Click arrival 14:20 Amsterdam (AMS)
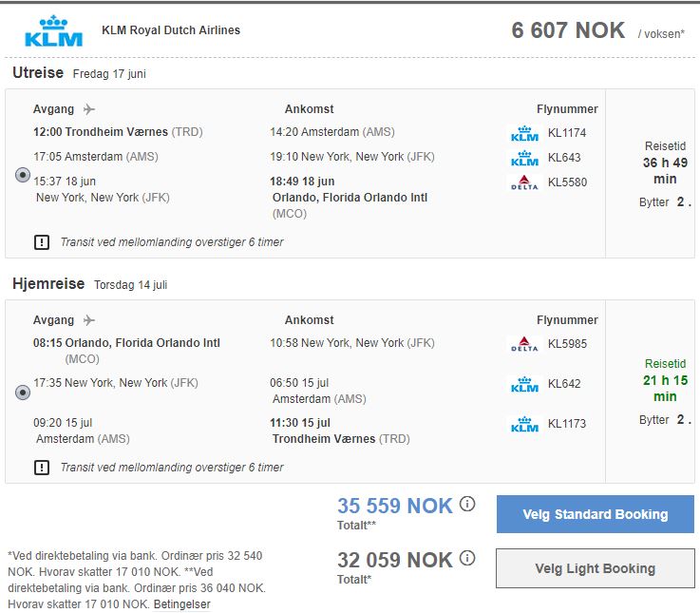 pos(332,132)
